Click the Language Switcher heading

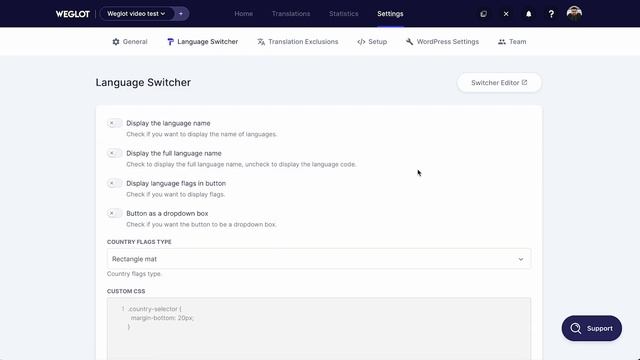click(x=143, y=82)
